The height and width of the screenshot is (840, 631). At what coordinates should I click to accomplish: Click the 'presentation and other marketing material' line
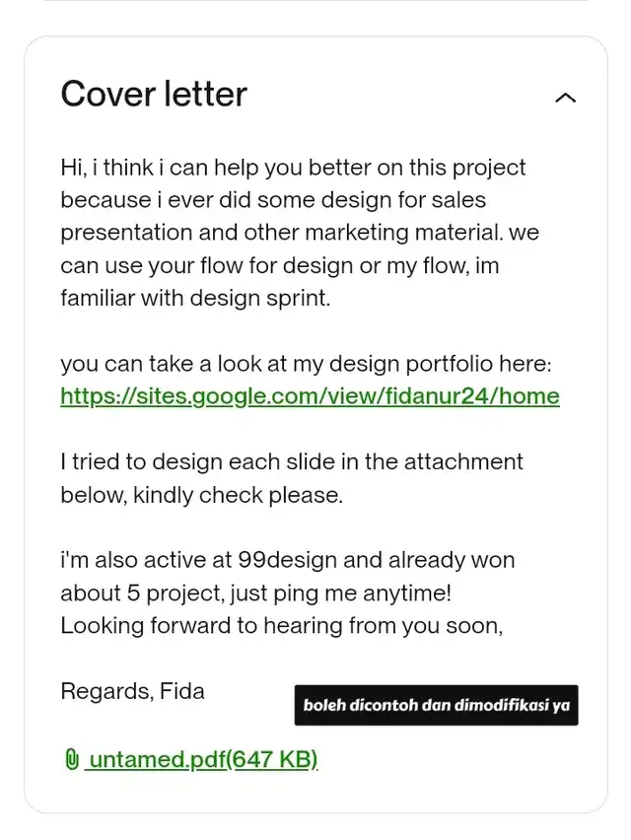click(x=300, y=233)
